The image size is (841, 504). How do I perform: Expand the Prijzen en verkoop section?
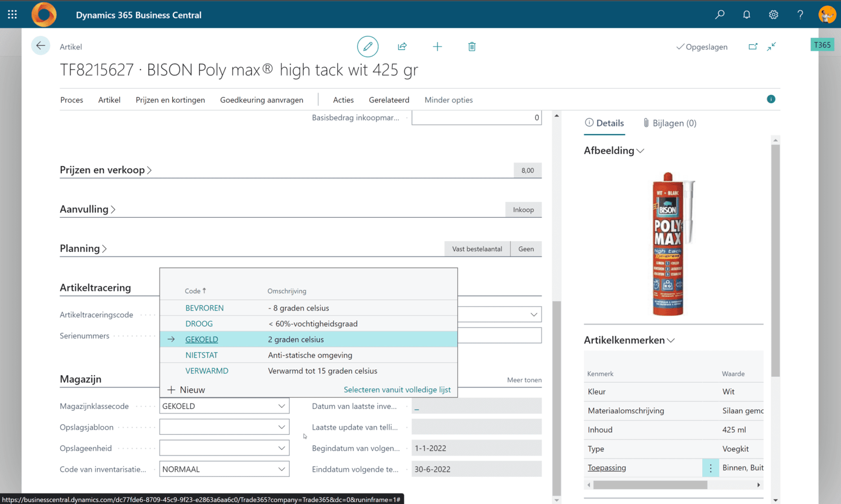[106, 170]
